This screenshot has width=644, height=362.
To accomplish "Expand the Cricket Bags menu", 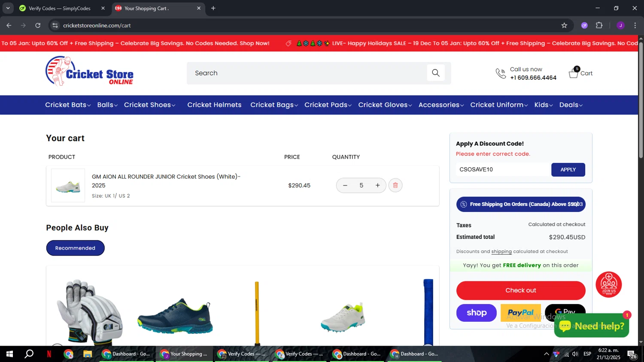I will [x=274, y=105].
